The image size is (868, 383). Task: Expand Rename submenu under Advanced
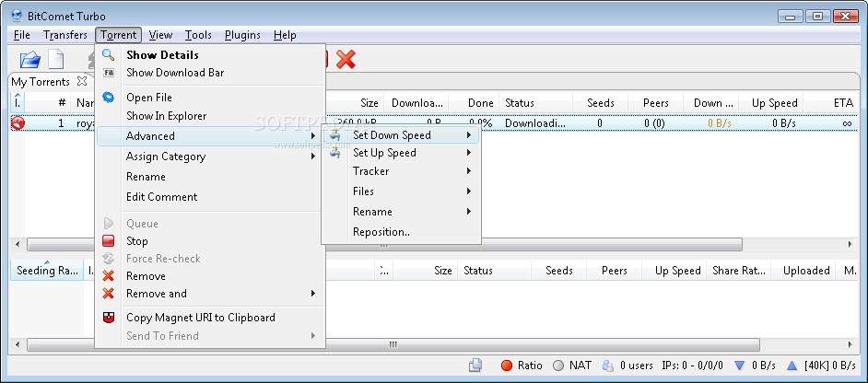402,212
